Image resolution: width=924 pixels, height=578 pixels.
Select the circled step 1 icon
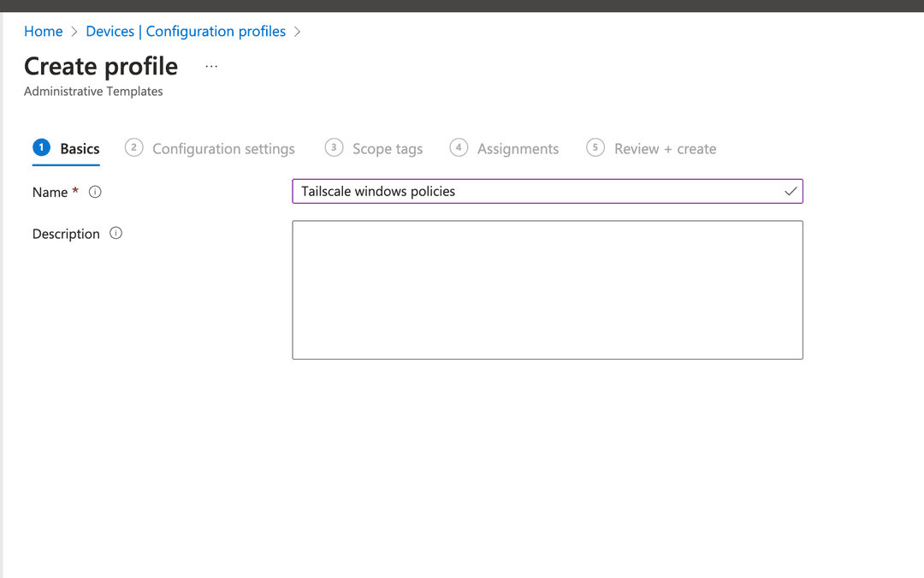(41, 147)
